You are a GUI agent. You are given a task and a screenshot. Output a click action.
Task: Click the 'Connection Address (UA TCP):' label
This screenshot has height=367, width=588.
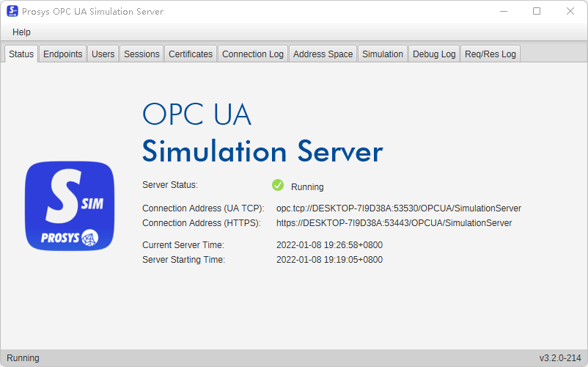[x=203, y=208]
